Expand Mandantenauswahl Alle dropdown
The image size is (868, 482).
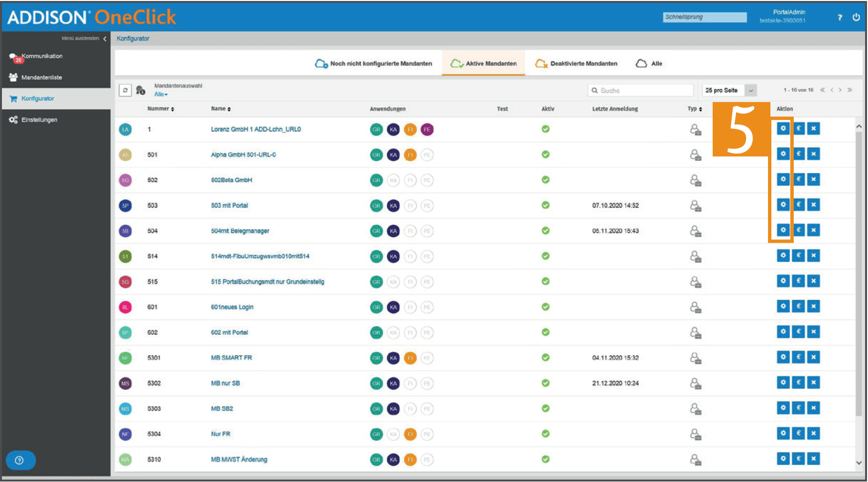coord(161,94)
